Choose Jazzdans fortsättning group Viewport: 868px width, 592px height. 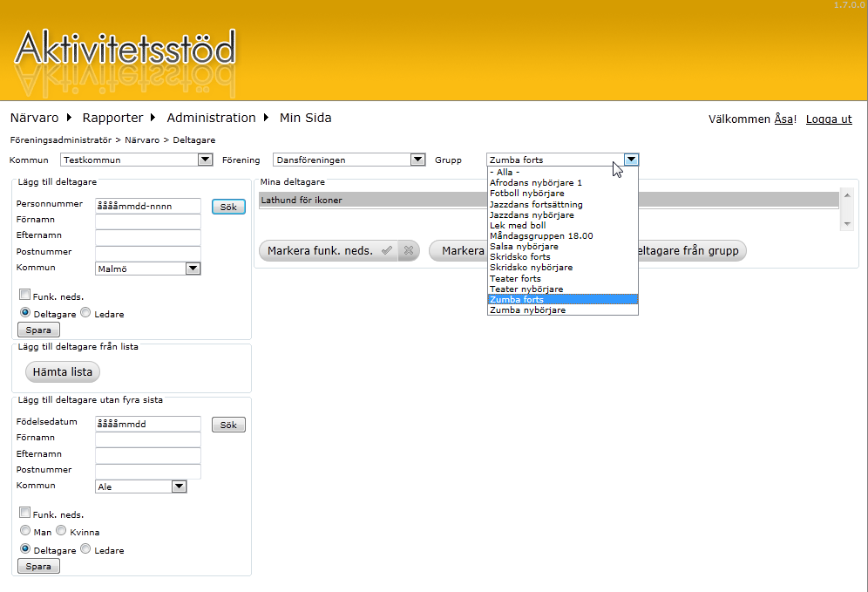click(562, 204)
